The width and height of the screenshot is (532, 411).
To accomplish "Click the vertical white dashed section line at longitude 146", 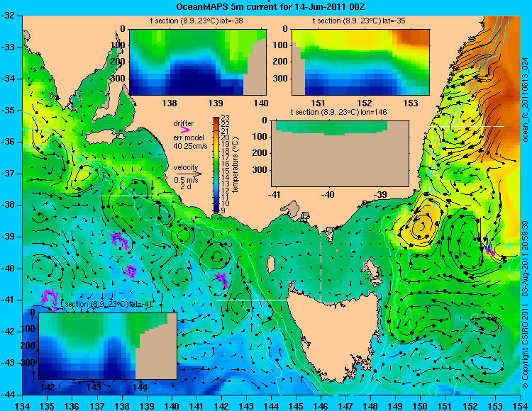I will (x=321, y=261).
